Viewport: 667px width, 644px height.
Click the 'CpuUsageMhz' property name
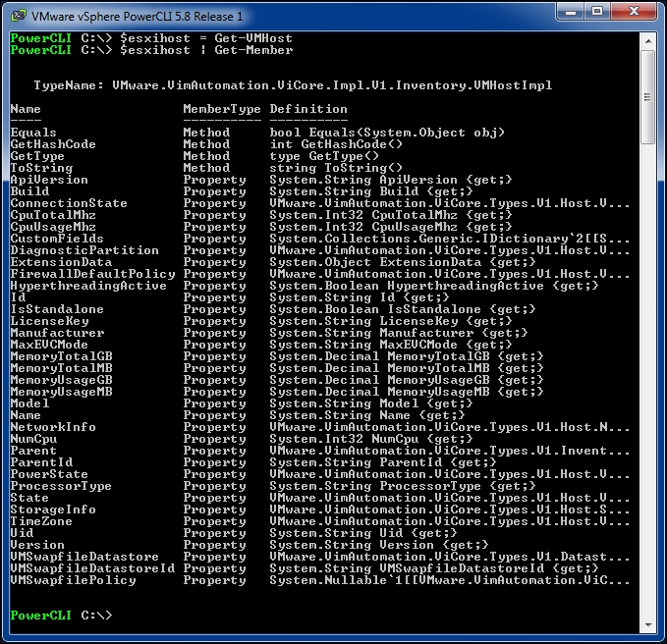[x=53, y=227]
